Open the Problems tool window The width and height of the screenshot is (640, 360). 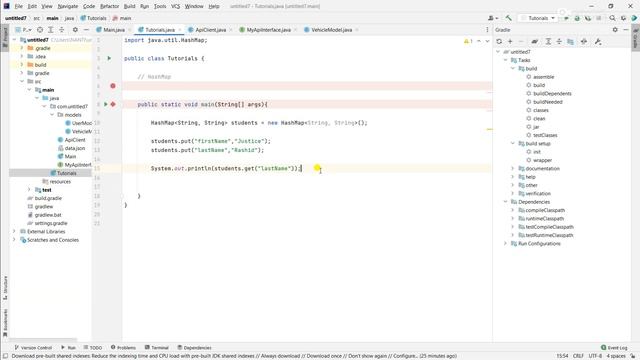coord(123,348)
